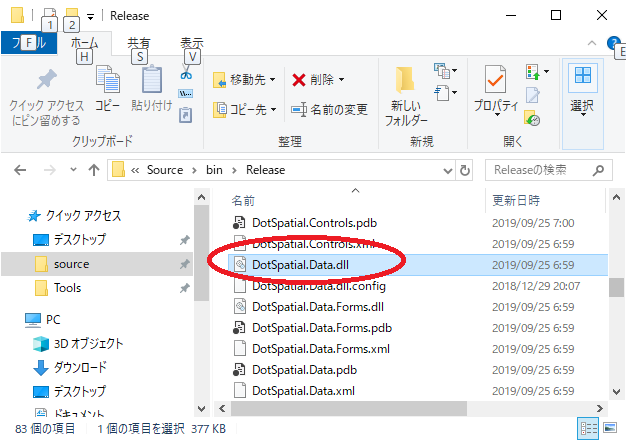The width and height of the screenshot is (626, 441).
Task: Click the Release breadcrumb in address bar
Action: click(x=265, y=170)
